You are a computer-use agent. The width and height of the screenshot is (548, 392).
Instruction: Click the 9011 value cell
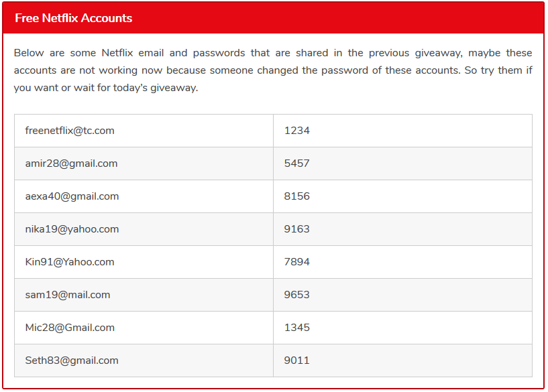coord(402,361)
